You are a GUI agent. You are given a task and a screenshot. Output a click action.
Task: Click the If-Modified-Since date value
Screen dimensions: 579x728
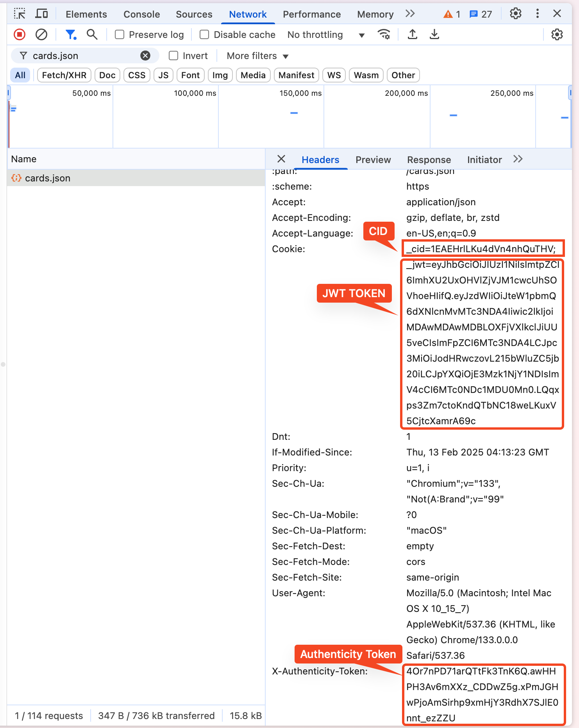(478, 452)
